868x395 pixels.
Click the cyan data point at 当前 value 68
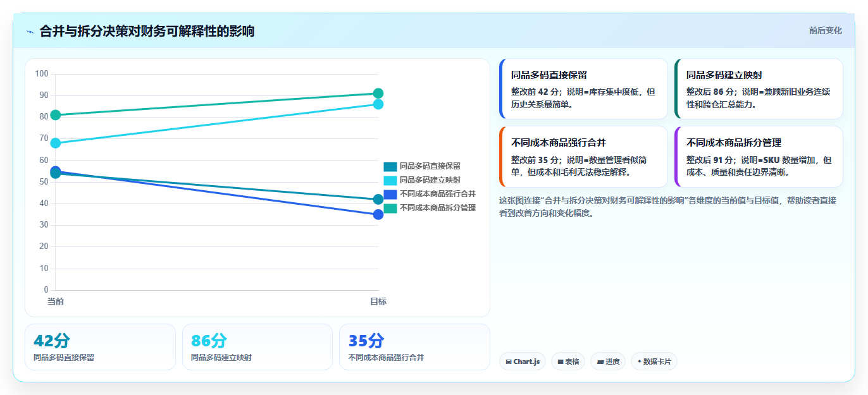coord(56,143)
